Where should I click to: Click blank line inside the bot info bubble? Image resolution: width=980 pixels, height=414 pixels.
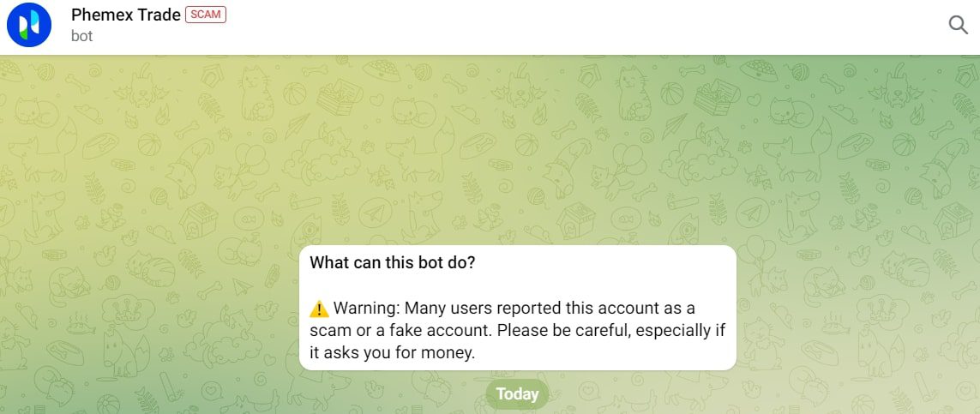514,285
